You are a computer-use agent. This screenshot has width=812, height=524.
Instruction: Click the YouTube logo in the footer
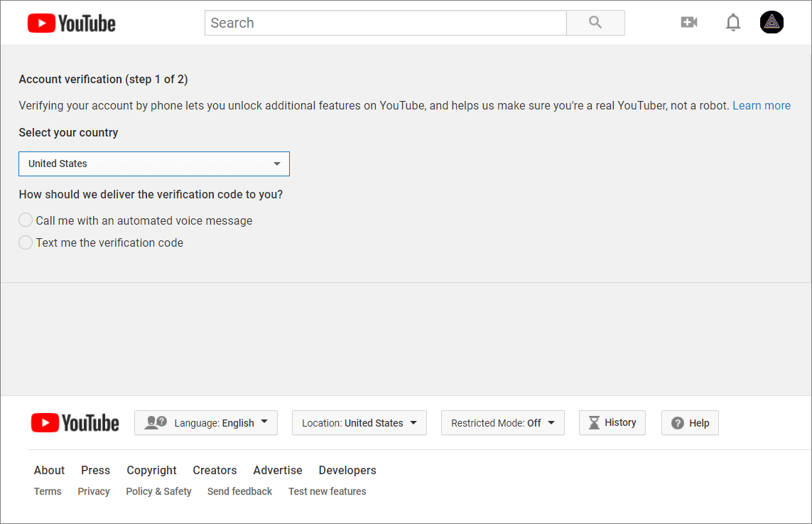[x=75, y=422]
